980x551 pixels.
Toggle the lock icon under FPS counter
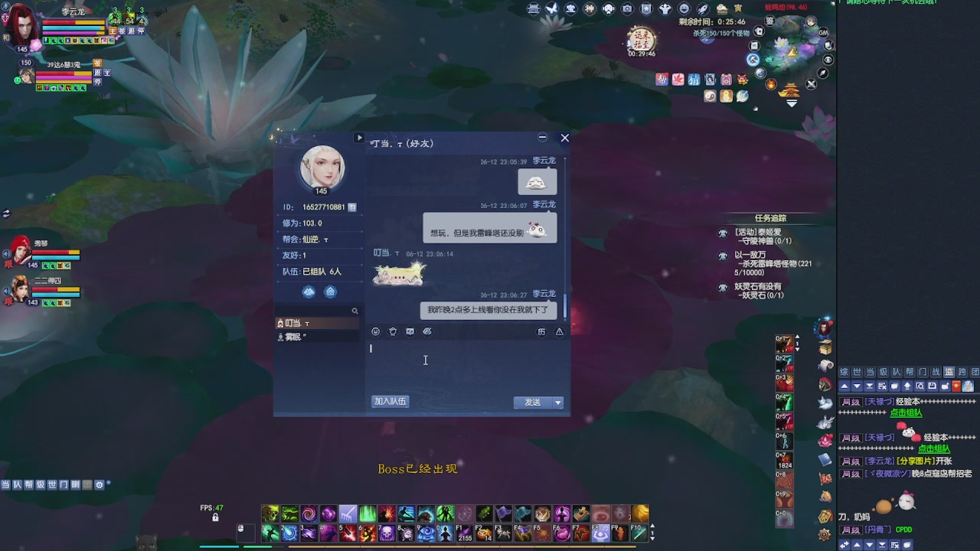[215, 518]
